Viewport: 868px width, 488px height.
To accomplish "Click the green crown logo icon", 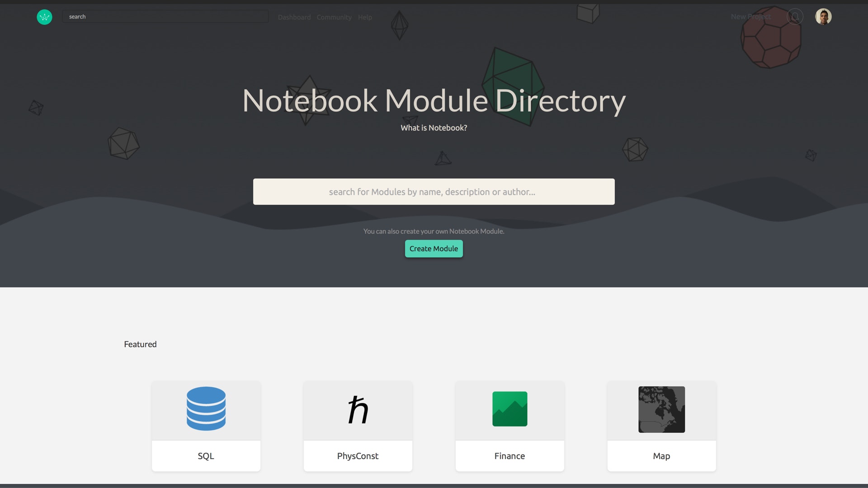I will 44,17.
